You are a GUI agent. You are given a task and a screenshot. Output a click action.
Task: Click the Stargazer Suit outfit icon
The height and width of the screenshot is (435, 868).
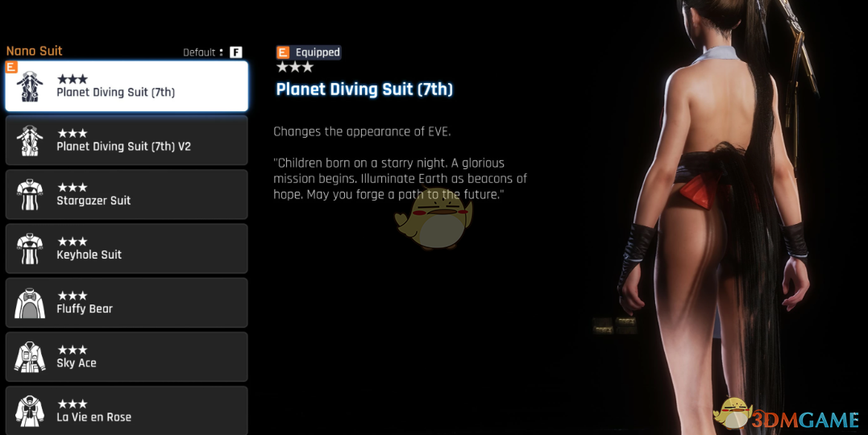(30, 195)
